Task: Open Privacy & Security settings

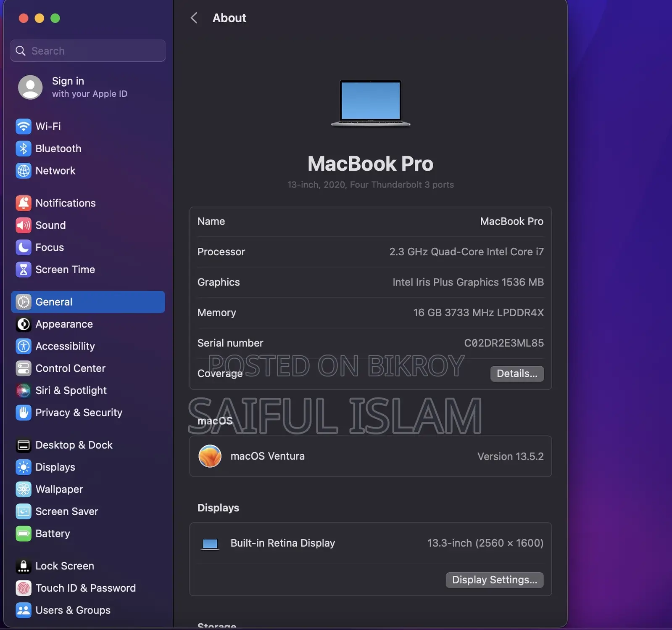Action: point(88,413)
